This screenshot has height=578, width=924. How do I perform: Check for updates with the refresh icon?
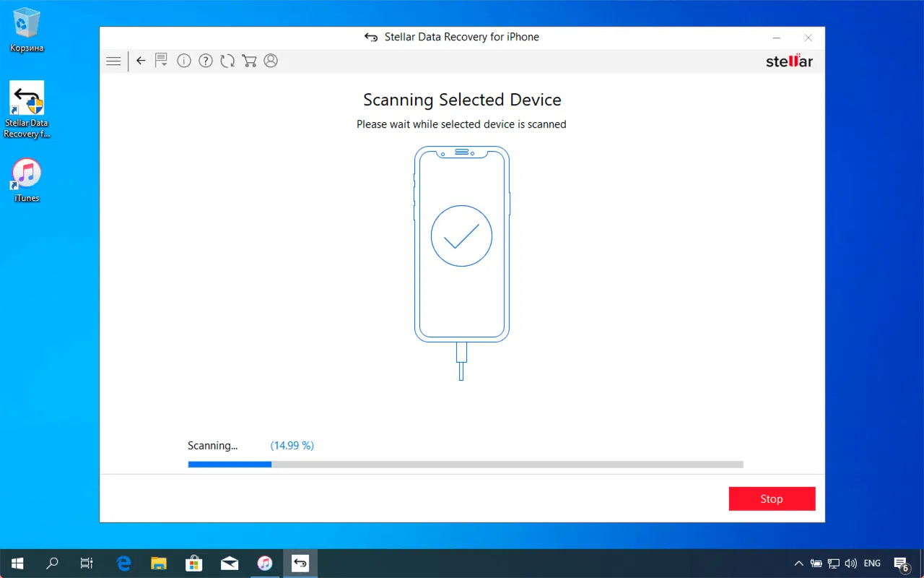227,61
